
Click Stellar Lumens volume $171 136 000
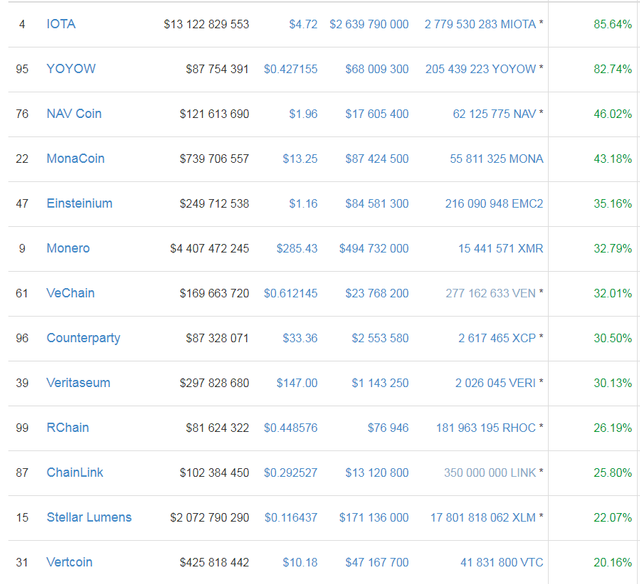tap(374, 518)
